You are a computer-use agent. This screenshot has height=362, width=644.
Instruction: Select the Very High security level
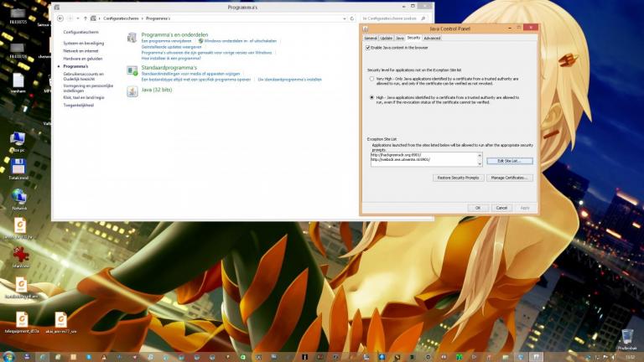click(x=372, y=79)
